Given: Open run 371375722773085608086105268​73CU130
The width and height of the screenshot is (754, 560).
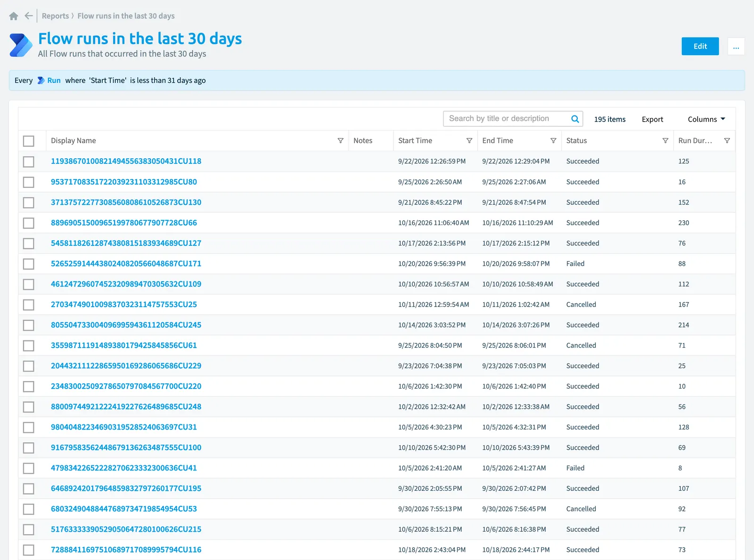Looking at the screenshot, I should 126,203.
